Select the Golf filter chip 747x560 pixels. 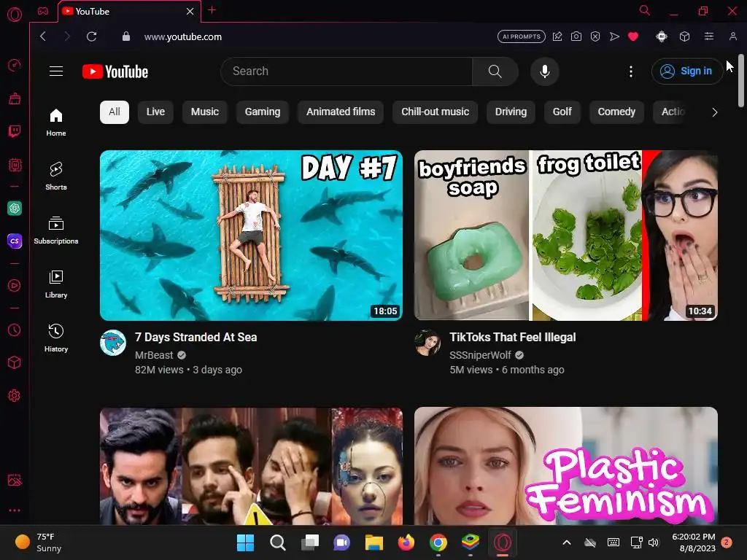pos(562,112)
